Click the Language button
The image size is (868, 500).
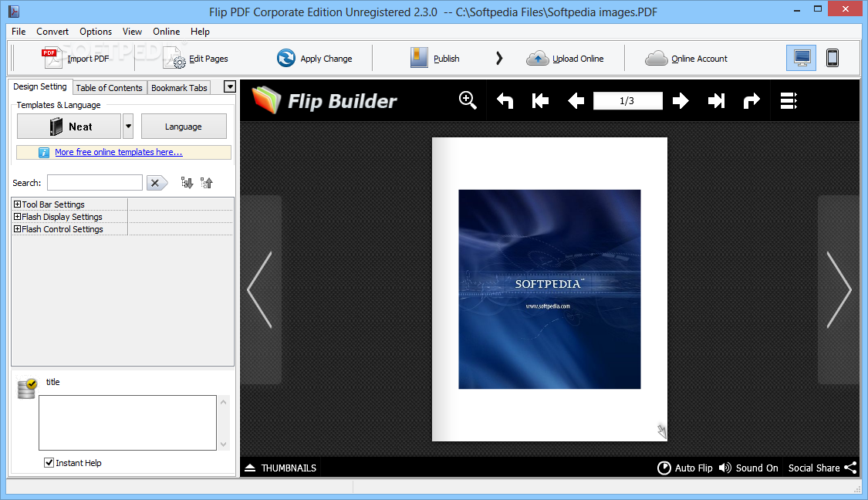tap(184, 127)
